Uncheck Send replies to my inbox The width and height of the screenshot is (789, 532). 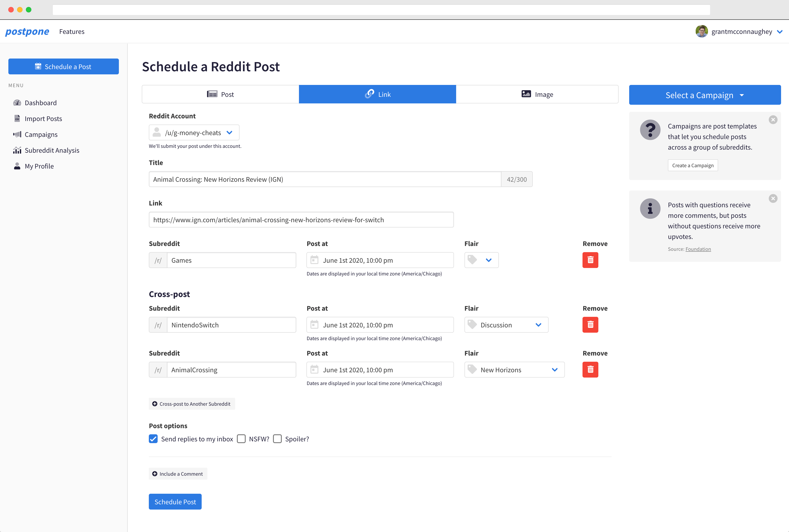153,439
